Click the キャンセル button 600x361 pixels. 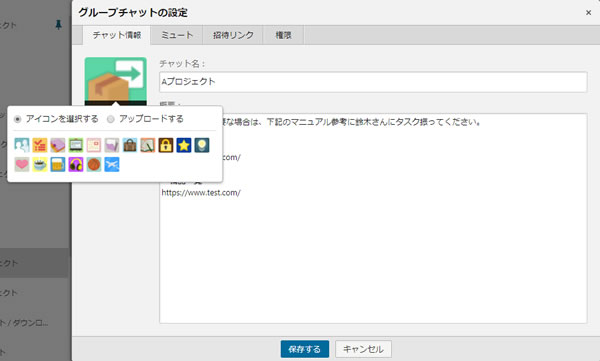point(363,349)
